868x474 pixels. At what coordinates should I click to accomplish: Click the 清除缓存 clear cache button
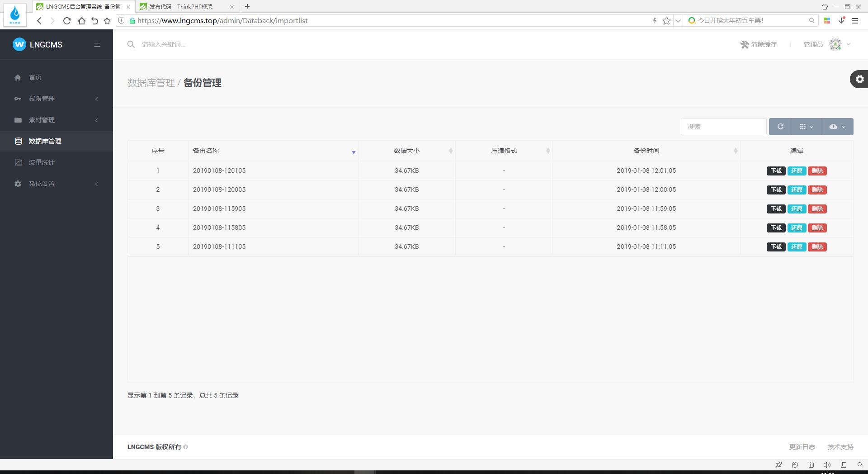(759, 44)
